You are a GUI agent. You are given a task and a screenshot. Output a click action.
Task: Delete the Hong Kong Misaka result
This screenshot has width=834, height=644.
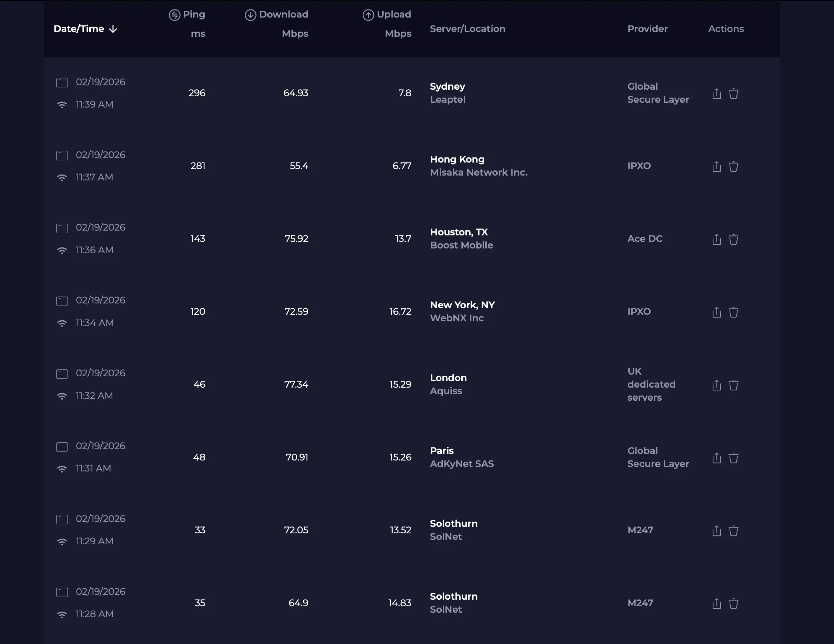click(733, 167)
